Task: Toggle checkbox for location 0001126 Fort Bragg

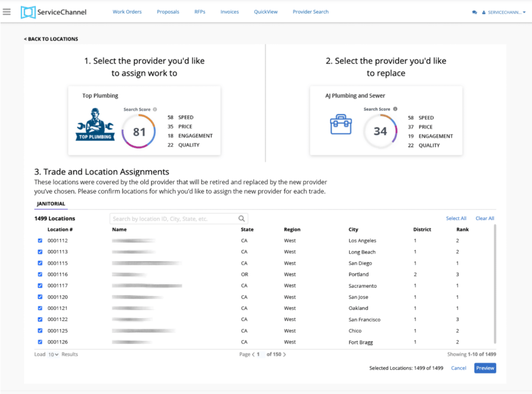Action: (40, 342)
